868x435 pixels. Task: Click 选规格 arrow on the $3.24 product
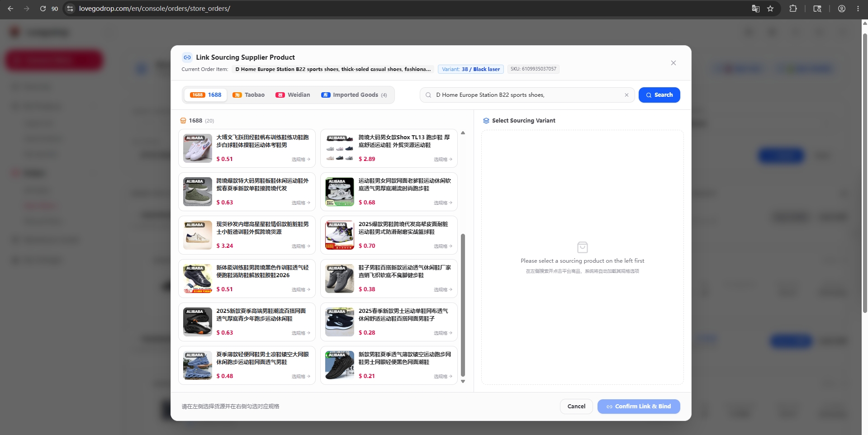coord(301,246)
